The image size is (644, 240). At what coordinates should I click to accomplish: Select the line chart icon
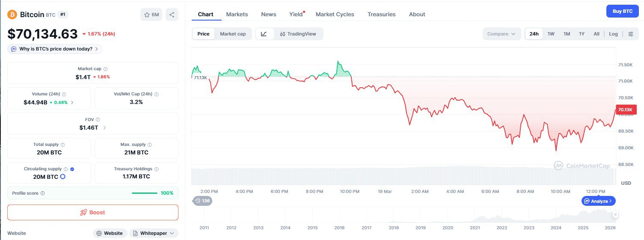coord(264,34)
